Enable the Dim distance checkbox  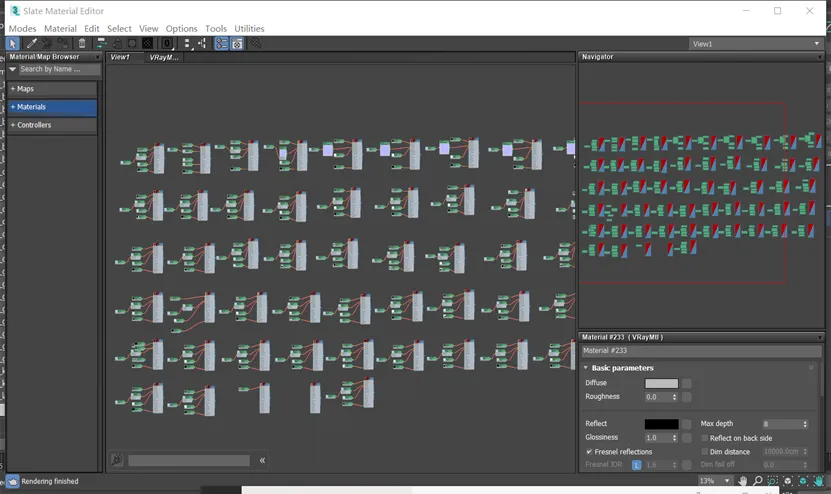click(704, 452)
